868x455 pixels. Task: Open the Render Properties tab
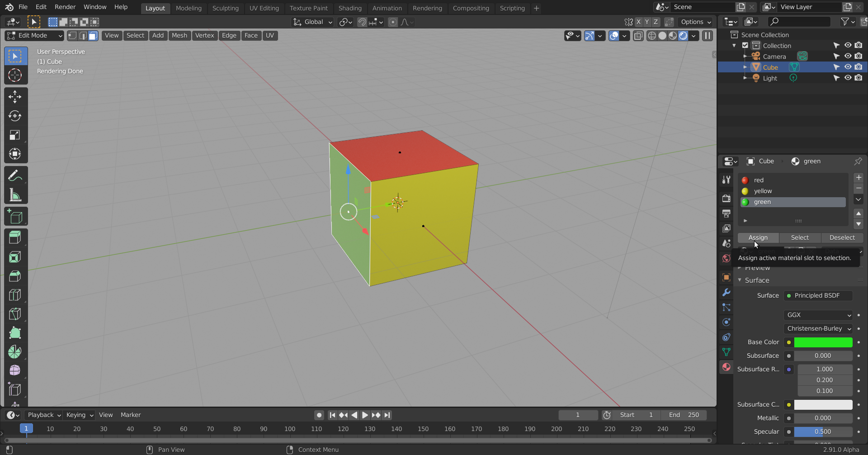click(726, 198)
